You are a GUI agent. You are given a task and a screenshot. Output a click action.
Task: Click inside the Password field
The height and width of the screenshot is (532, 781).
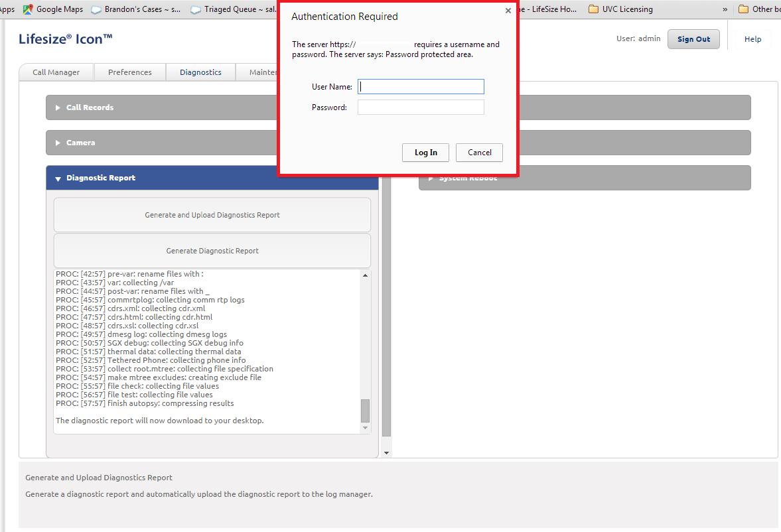(x=421, y=107)
